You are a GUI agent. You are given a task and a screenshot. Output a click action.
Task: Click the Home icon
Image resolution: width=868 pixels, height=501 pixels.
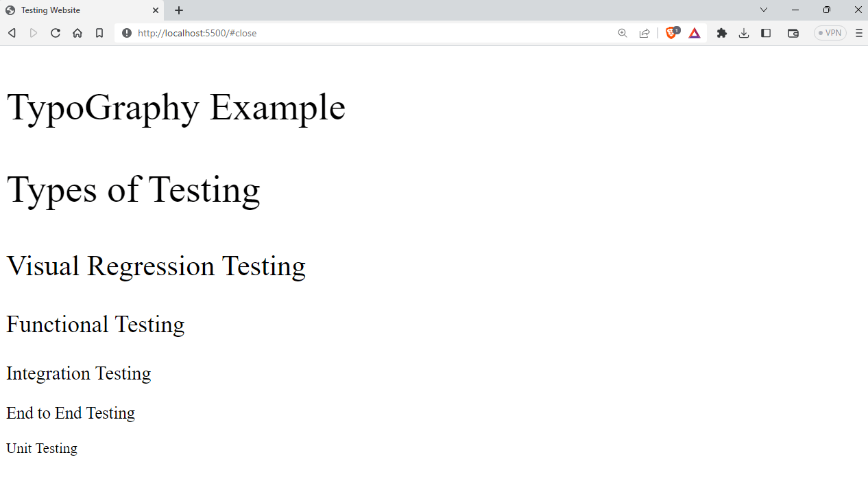tap(77, 32)
